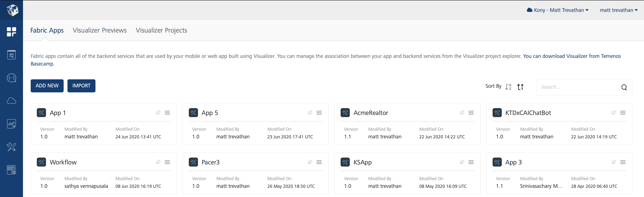The width and height of the screenshot is (644, 197).
Task: Open the cloud services sidebar icon
Action: point(11,101)
